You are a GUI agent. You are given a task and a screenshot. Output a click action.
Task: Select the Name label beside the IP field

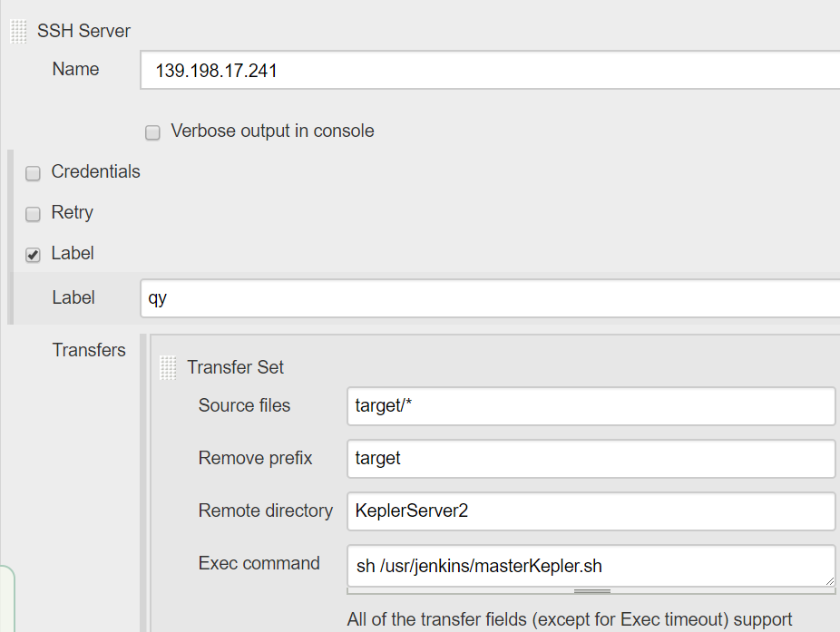(75, 69)
